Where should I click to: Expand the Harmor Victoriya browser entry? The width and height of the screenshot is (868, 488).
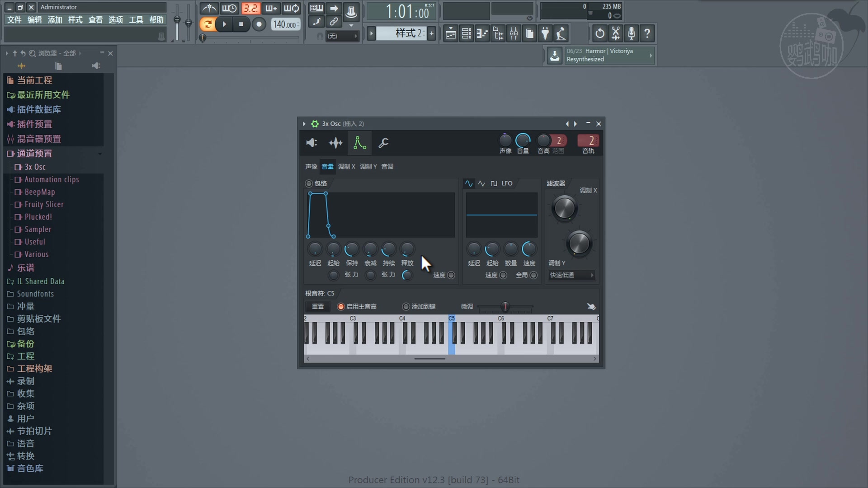point(650,55)
